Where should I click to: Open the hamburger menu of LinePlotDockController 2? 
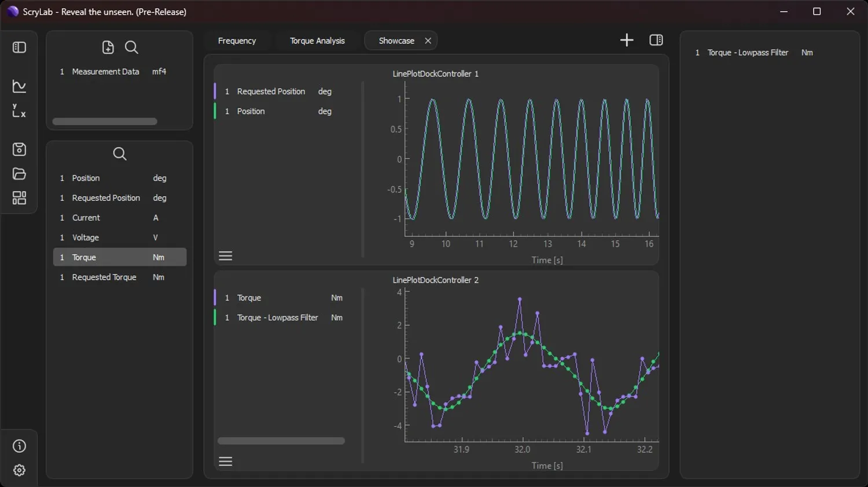[226, 462]
